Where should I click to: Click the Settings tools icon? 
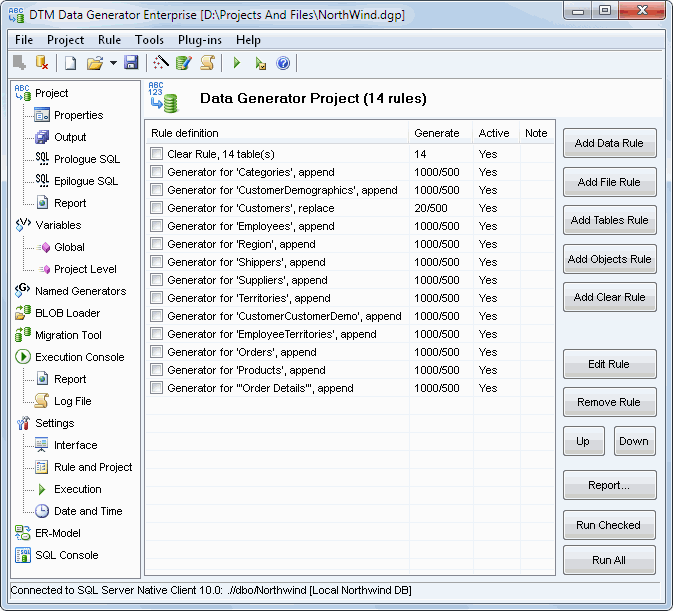point(23,423)
